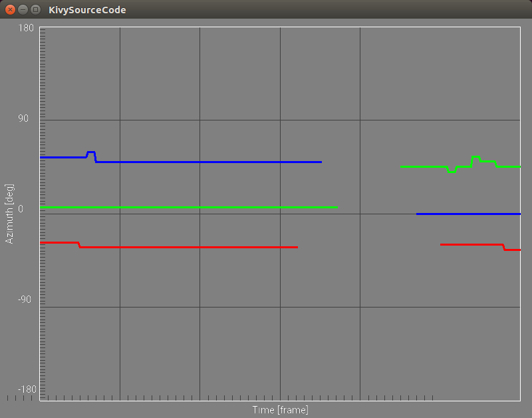
Task: Click the KivySourceCode title bar text
Action: tap(87, 9)
